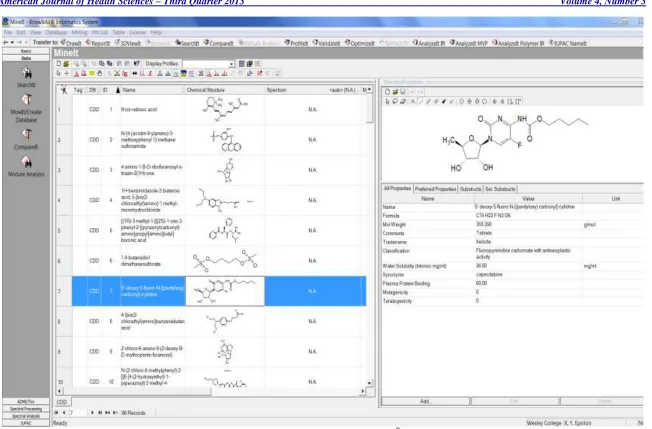652x429 pixels.
Task: Select the crosshair tool in MineIt toolbar
Action: pos(67,73)
